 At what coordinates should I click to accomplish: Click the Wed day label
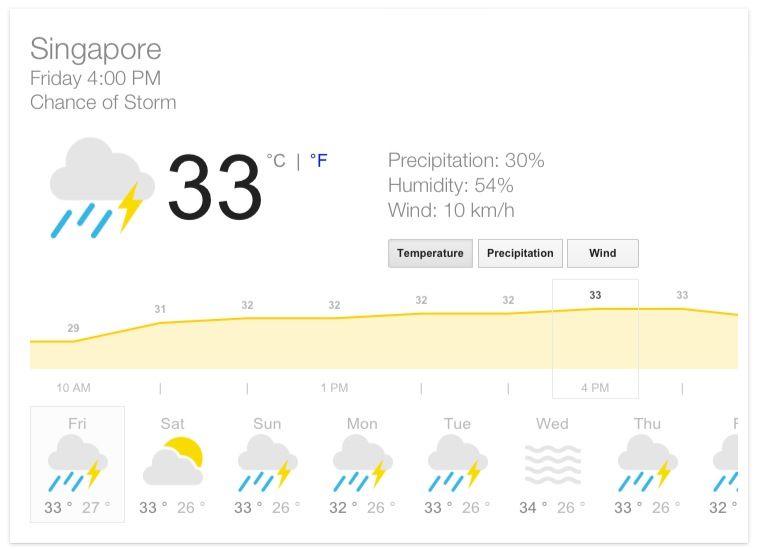[552, 423]
